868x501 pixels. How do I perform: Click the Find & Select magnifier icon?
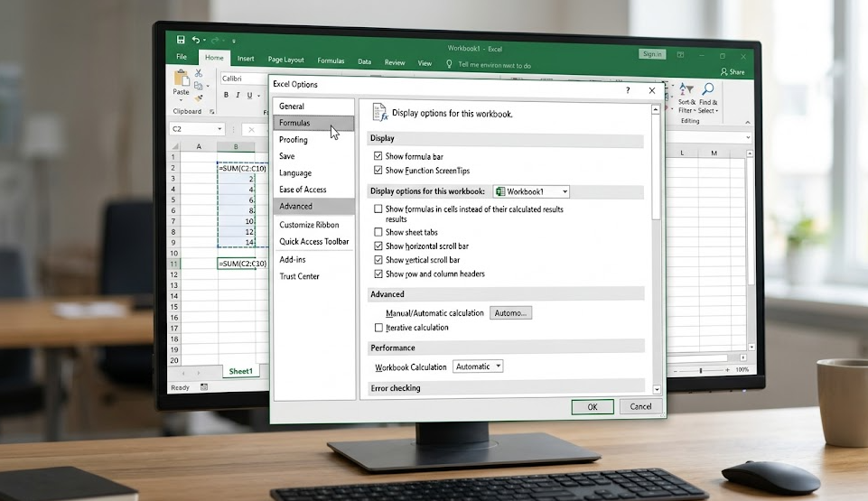tap(707, 88)
